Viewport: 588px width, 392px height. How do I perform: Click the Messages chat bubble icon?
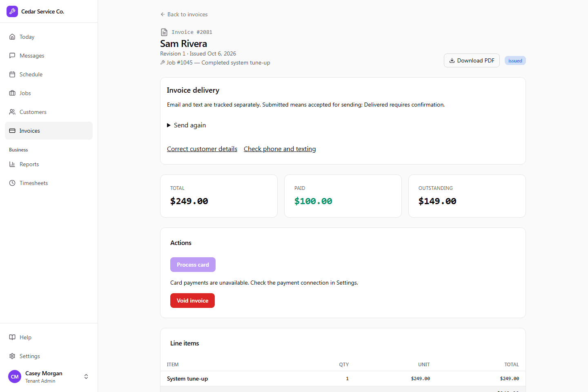12,56
